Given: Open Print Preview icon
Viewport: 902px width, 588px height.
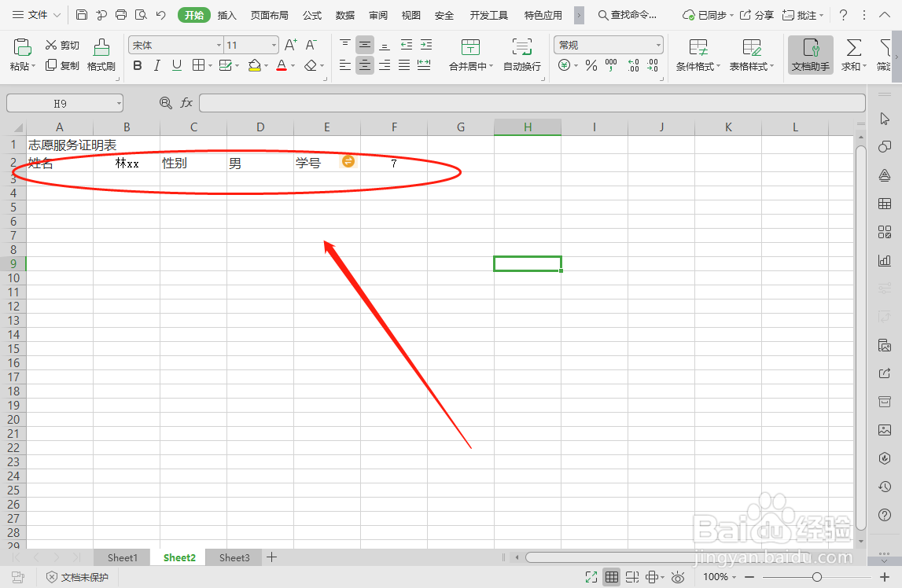Looking at the screenshot, I should 140,15.
